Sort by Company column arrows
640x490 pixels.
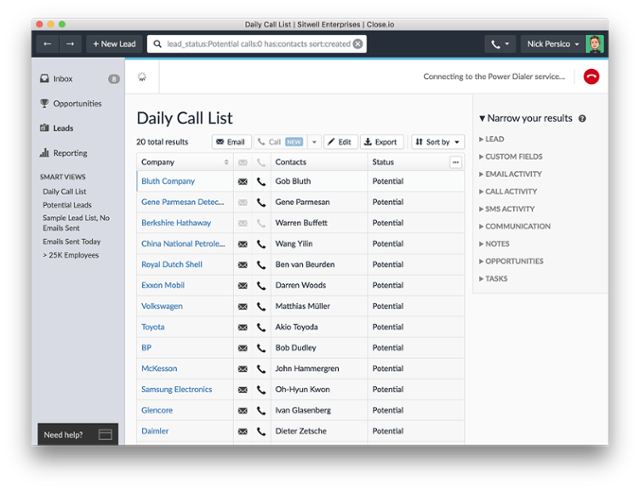click(226, 162)
